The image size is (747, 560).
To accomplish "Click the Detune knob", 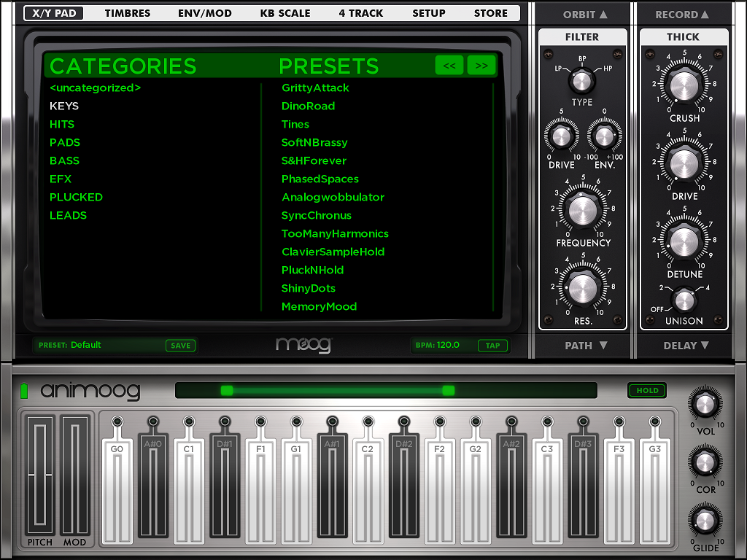I will [x=684, y=241].
